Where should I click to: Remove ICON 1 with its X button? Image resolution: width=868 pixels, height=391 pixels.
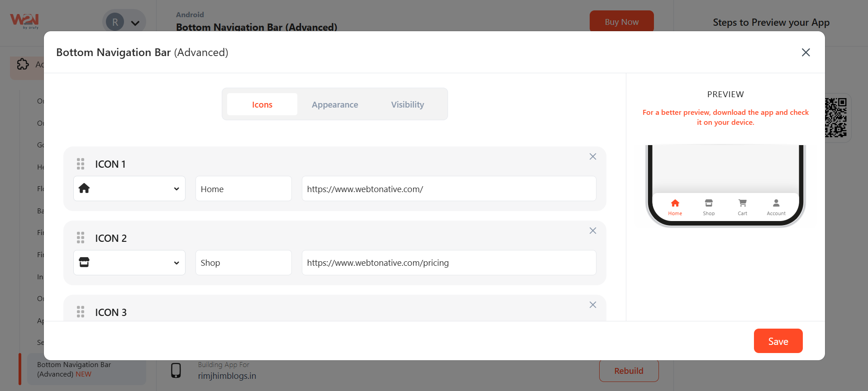point(593,156)
